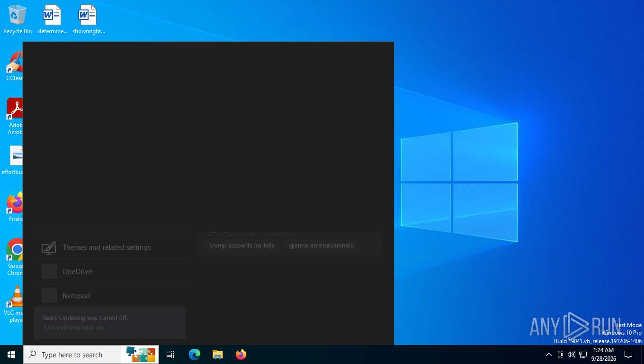
Task: Click the 'trump accounts for kids' suggestion
Action: coord(242,246)
